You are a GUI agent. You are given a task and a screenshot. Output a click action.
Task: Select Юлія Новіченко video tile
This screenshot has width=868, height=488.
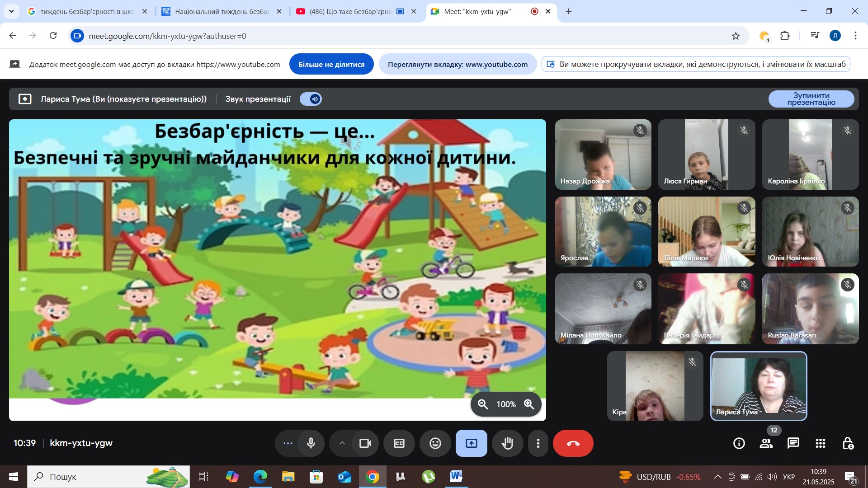click(810, 231)
